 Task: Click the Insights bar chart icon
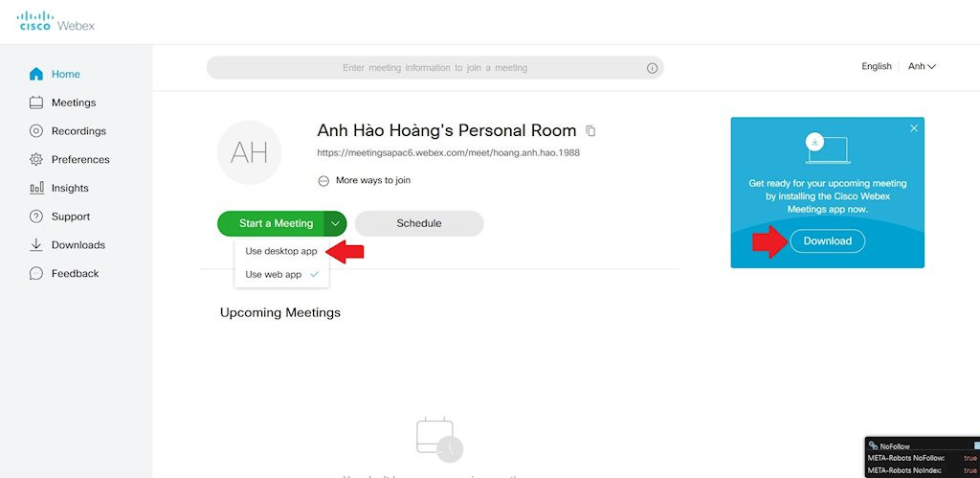36,188
